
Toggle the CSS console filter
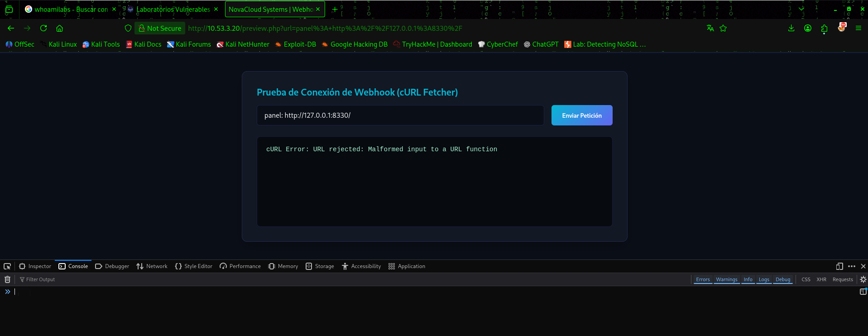(806, 279)
